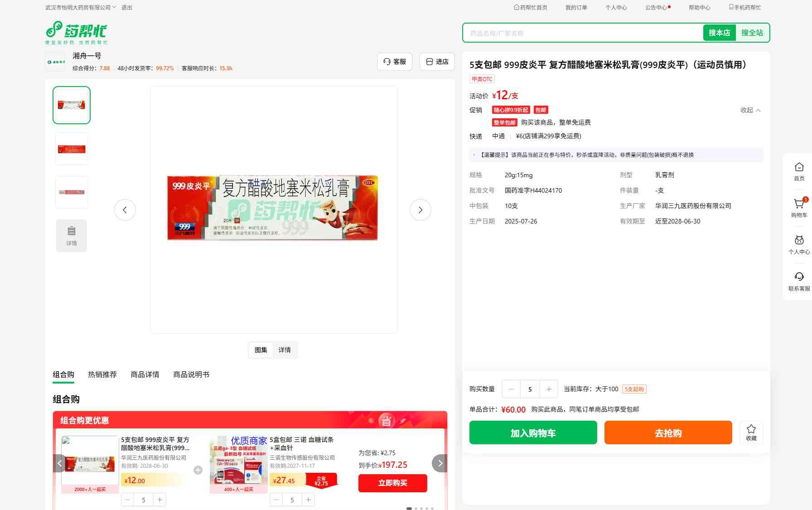The width and height of the screenshot is (812, 510).
Task: Open the 详情 document icon under thumbnails
Action: click(x=72, y=235)
